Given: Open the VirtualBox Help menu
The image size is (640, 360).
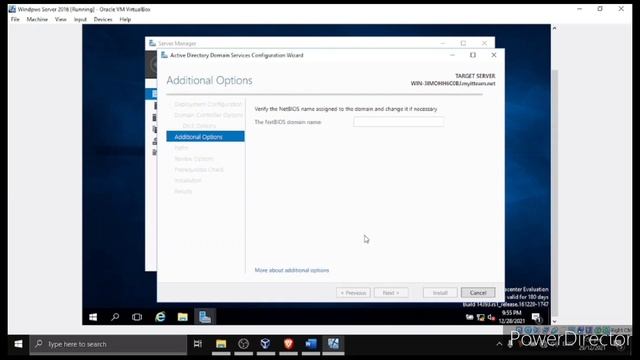Looking at the screenshot, I should [x=125, y=19].
